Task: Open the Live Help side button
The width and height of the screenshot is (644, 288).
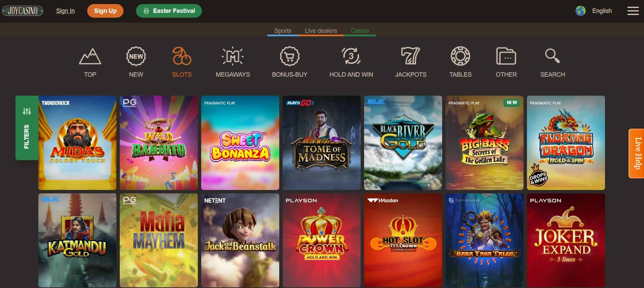Action: [636, 153]
